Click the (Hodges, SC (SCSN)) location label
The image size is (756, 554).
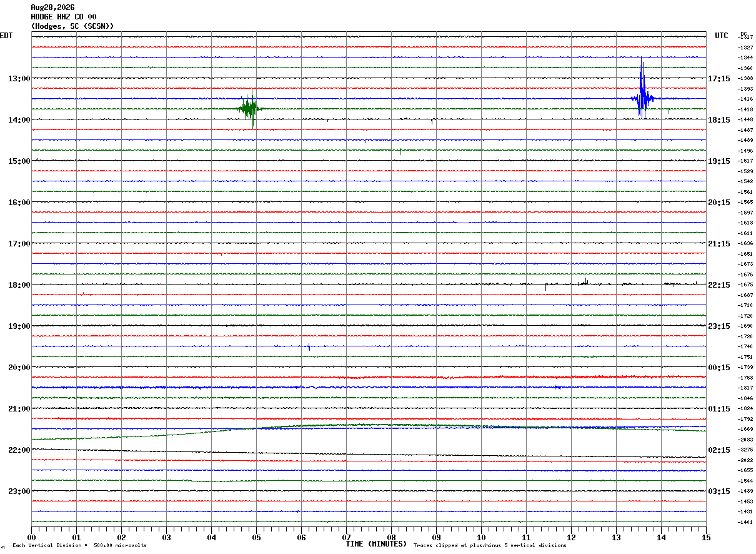pos(72,26)
